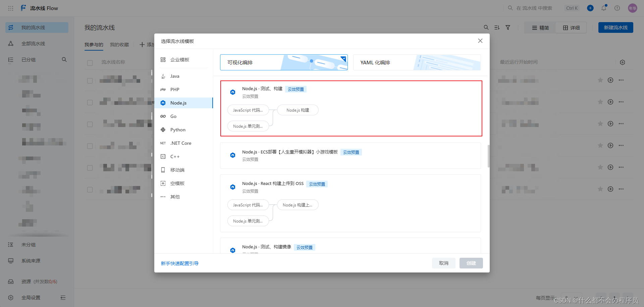The height and width of the screenshot is (307, 644).
Task: Select Node.js 测试、构建镜像 template
Action: [351, 246]
